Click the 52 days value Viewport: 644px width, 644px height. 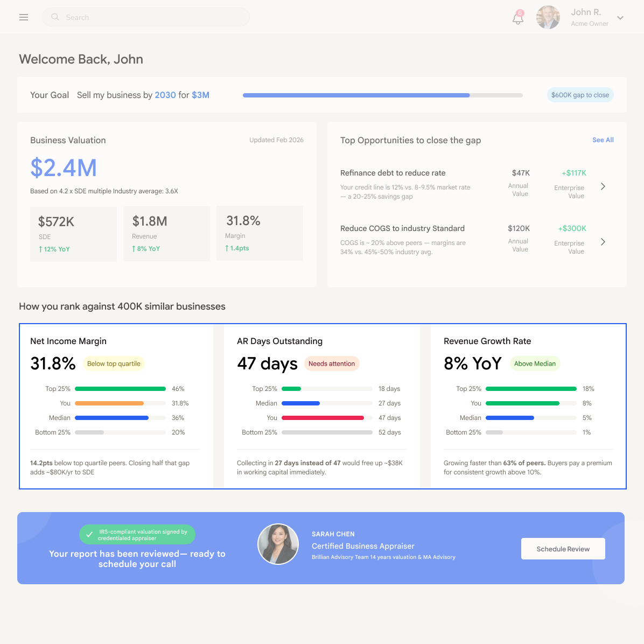pos(389,432)
